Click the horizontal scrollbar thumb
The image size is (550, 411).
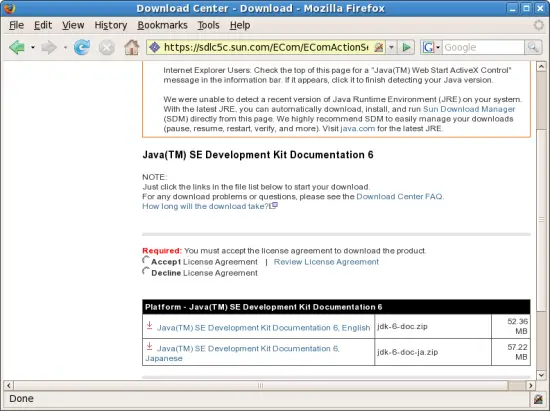point(260,385)
